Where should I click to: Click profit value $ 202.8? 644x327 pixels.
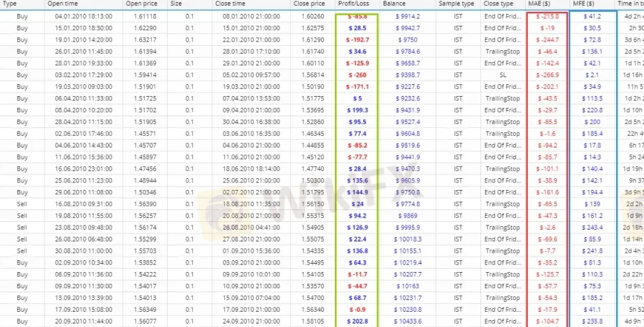(x=357, y=321)
